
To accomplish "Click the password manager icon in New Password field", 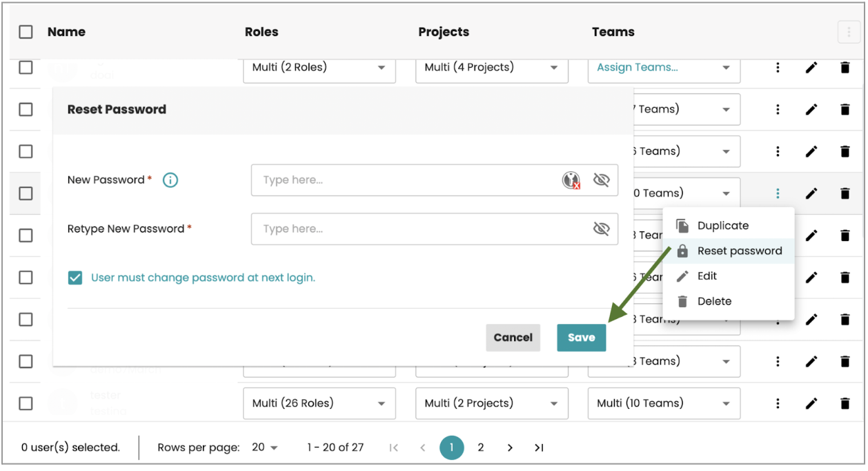I will coord(571,180).
